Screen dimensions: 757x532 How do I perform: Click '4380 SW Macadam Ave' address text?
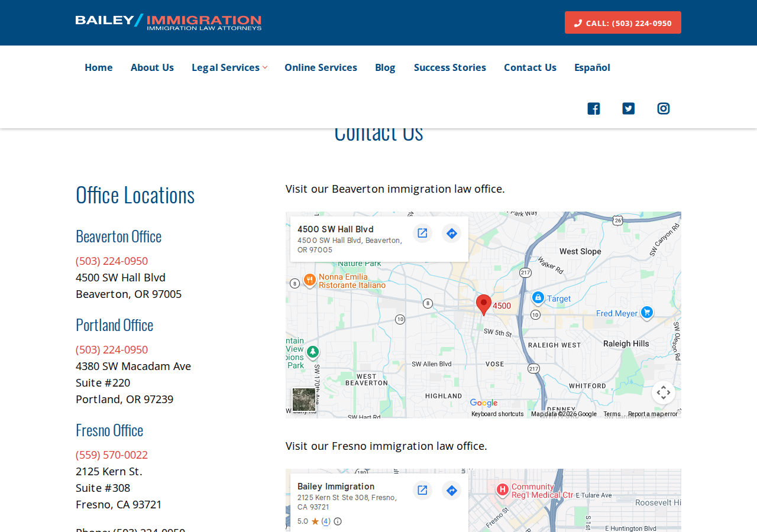(x=134, y=366)
